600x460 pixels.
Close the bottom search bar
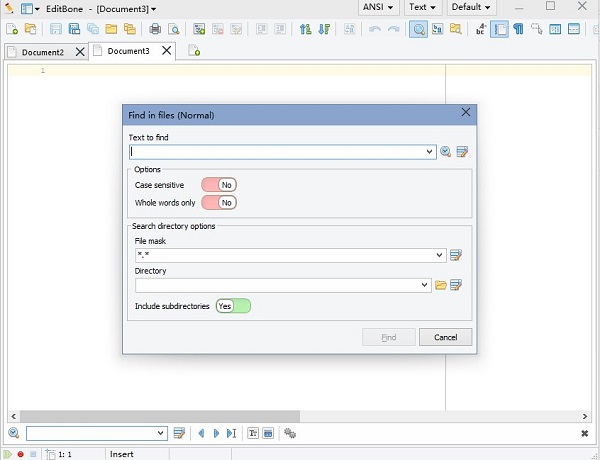coord(585,433)
